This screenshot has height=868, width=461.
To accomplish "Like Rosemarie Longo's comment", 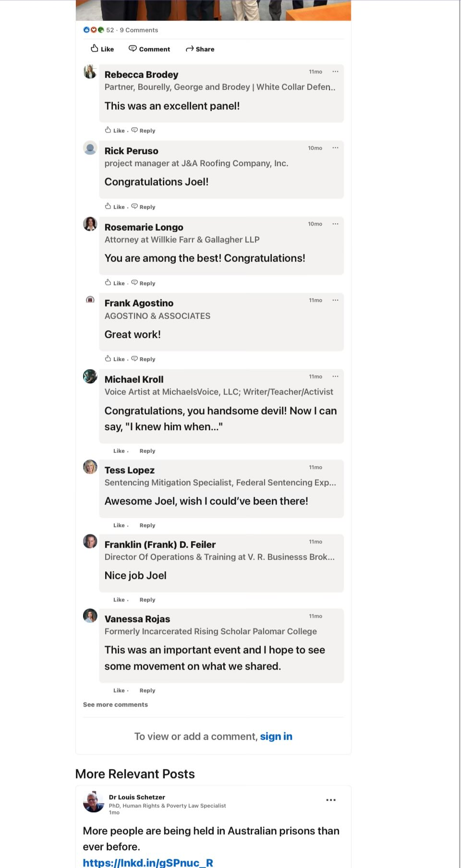I will [115, 283].
